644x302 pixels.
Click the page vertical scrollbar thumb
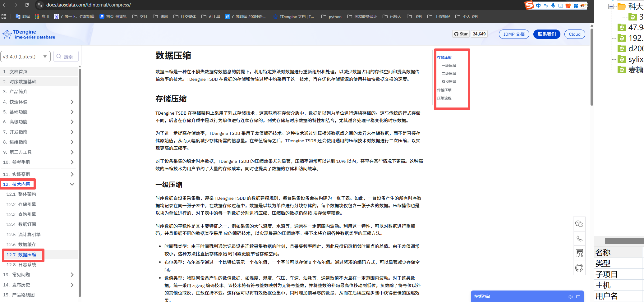(x=592, y=67)
